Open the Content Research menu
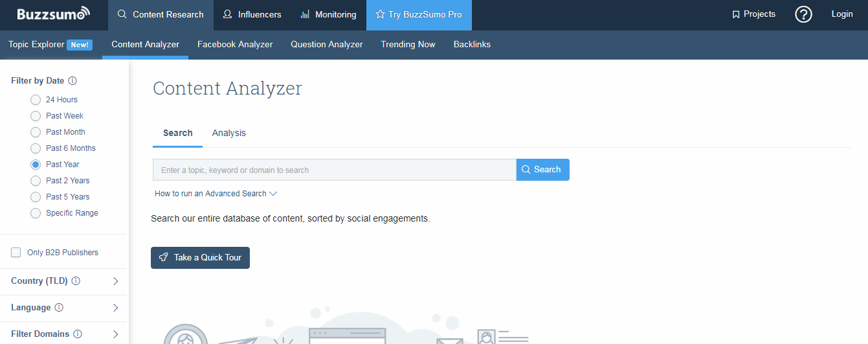This screenshot has width=868, height=344. [161, 15]
